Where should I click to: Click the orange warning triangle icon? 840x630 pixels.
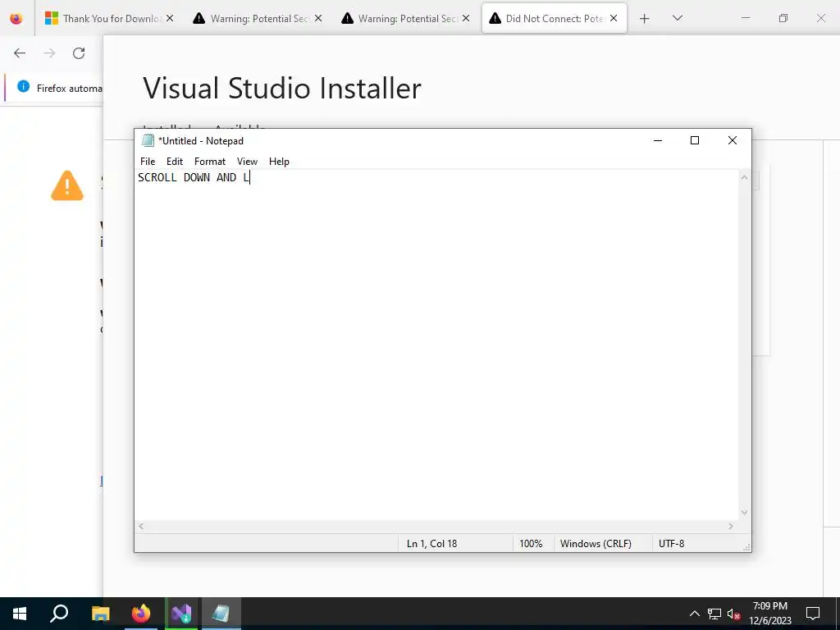pyautogui.click(x=67, y=186)
